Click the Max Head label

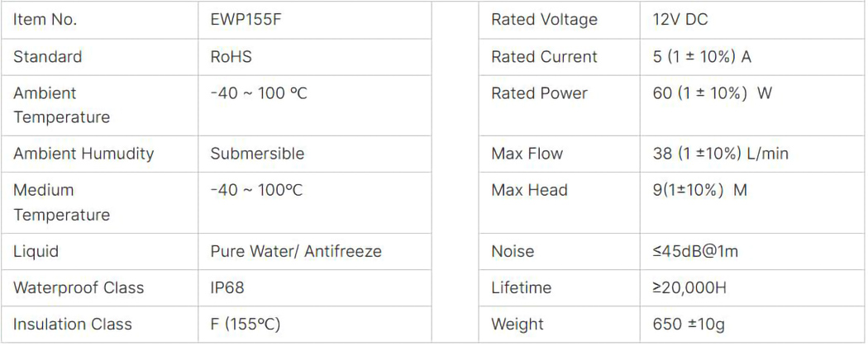(529, 190)
